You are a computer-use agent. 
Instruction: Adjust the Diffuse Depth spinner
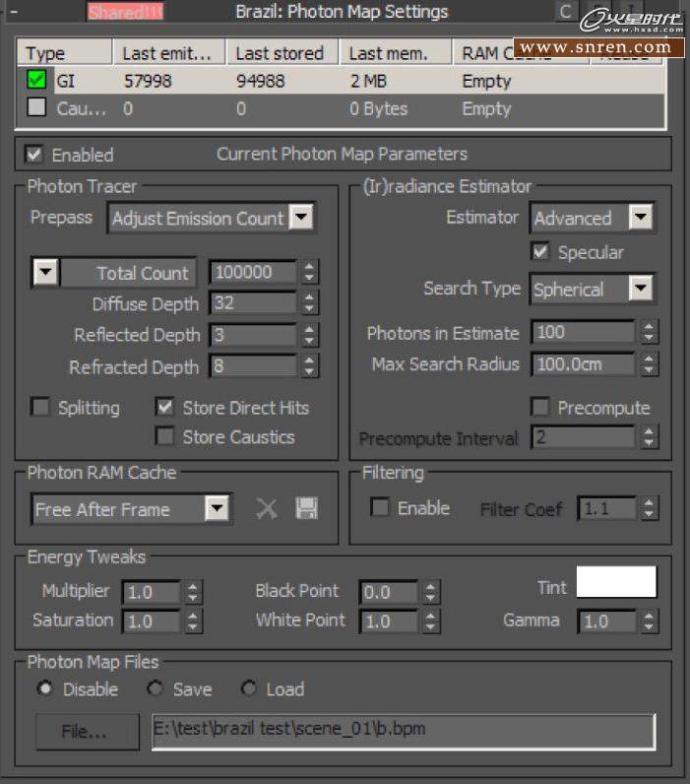point(309,303)
